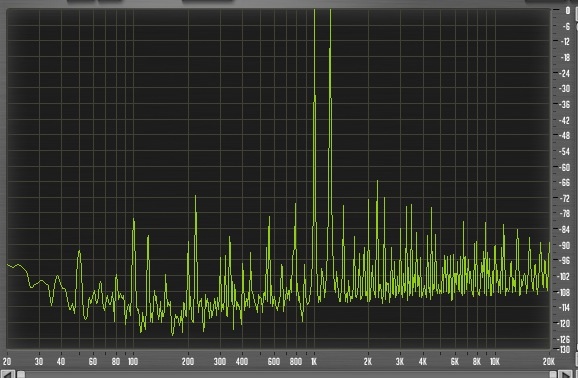Click the 20 label on the frequency axis
578x378 pixels.
(x=7, y=361)
